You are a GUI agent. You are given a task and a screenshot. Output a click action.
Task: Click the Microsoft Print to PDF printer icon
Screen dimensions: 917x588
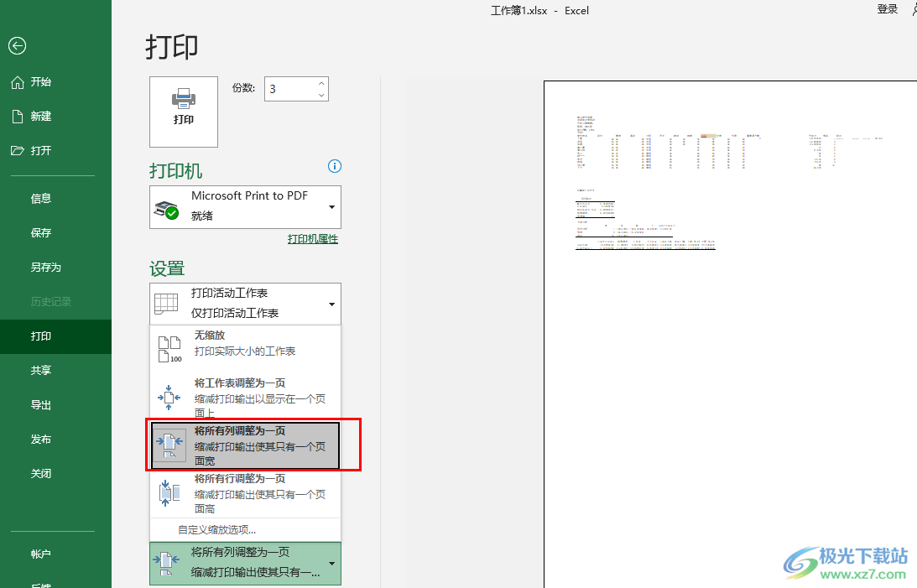(x=166, y=209)
